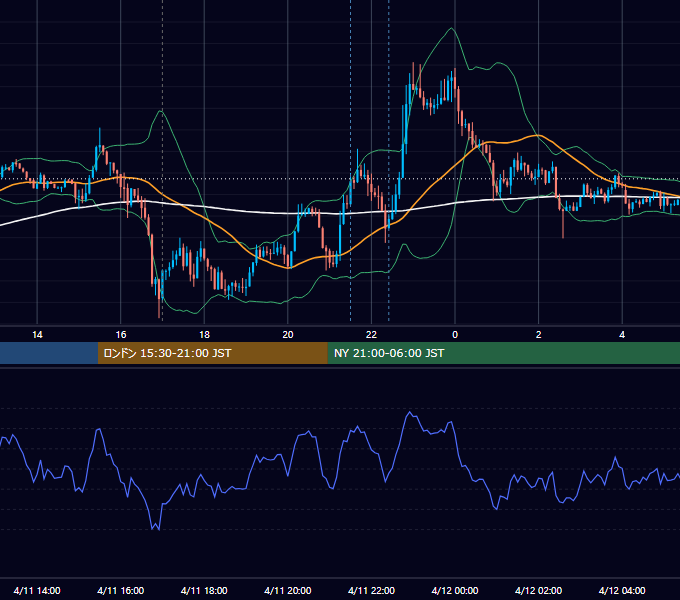Click the 4/12 04:00 date label

(622, 590)
